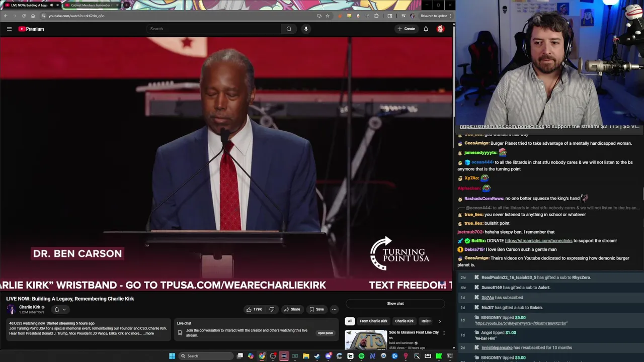
Task: Click the live video title text
Action: [70, 299]
